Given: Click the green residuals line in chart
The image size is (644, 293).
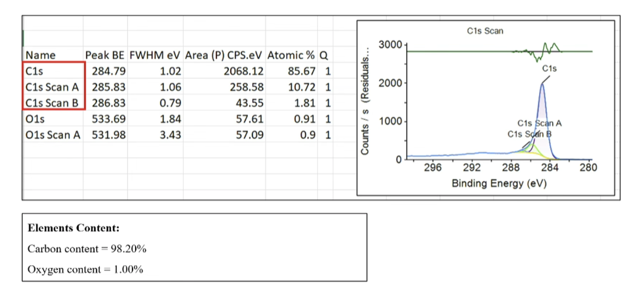Looking at the screenshot, I should coord(458,51).
